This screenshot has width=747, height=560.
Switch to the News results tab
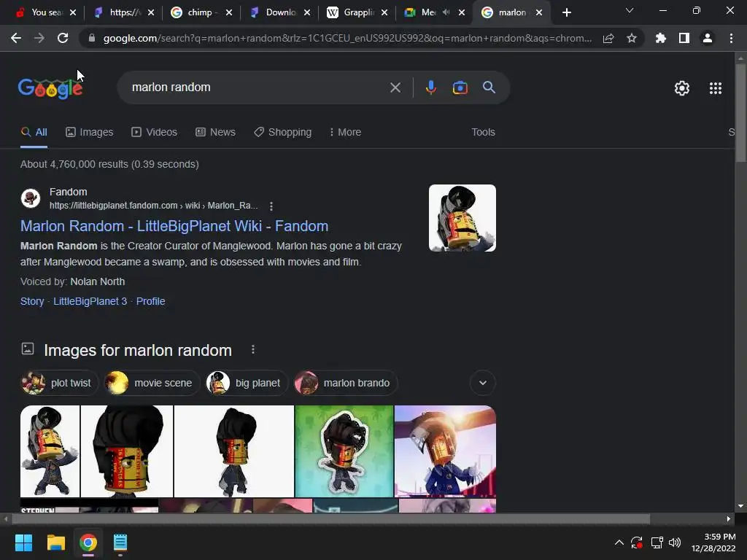click(215, 133)
